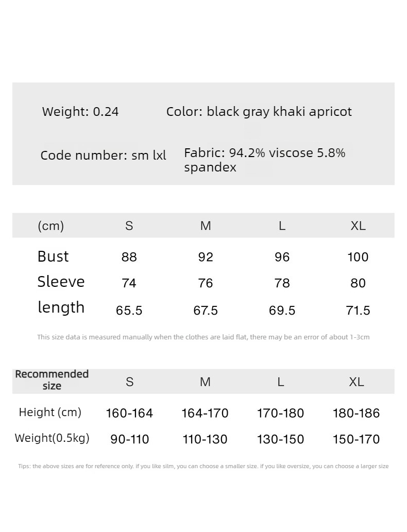
Task: Select weight range 150-170 for size XL
Action: [x=356, y=439]
